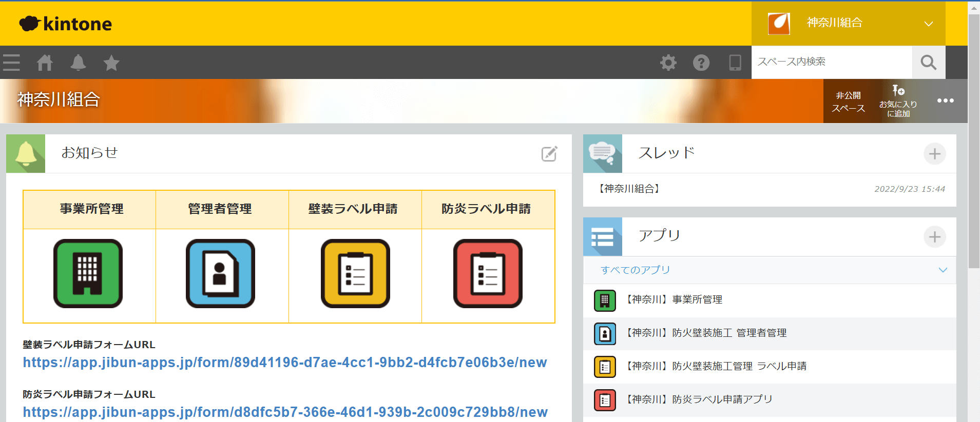The width and height of the screenshot is (980, 422).
Task: Edit the お知らせ announcement section
Action: [549, 154]
